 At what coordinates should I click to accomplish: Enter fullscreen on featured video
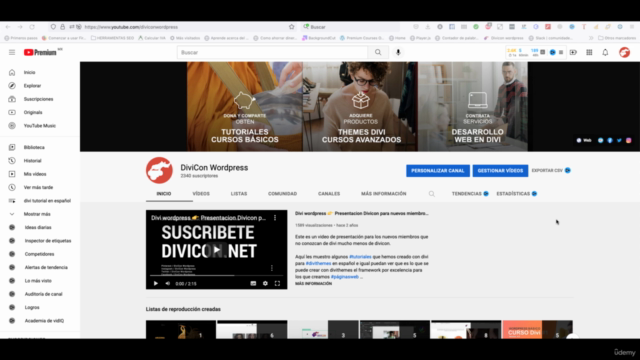pyautogui.click(x=277, y=283)
